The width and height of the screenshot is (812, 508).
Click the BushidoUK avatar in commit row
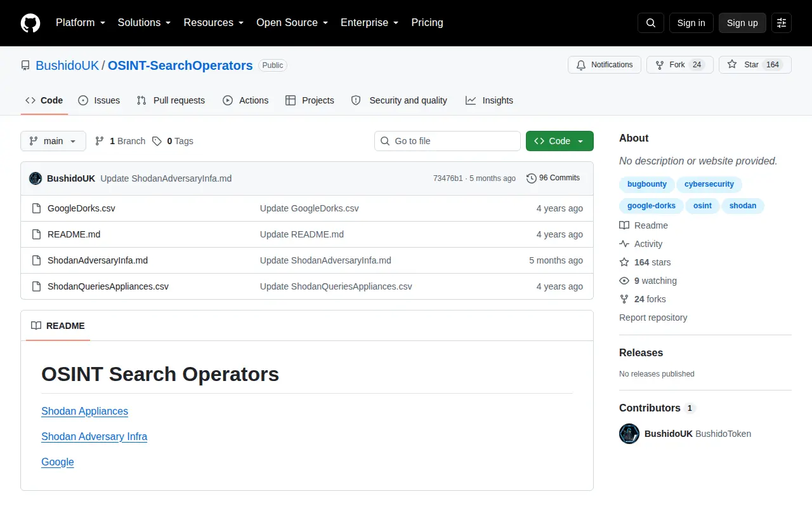(36, 178)
